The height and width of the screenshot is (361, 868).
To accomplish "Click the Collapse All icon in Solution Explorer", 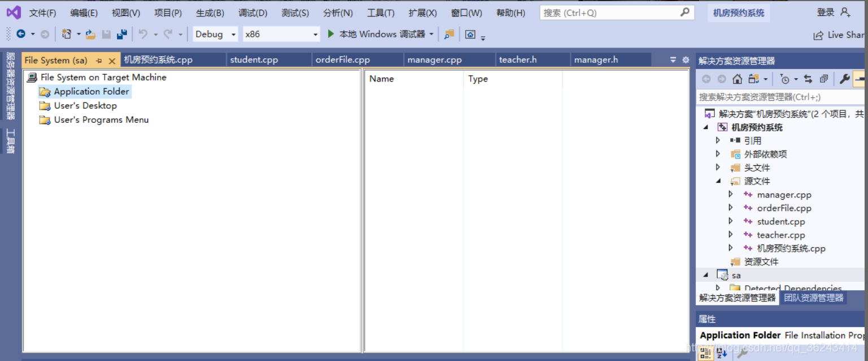I will [825, 79].
